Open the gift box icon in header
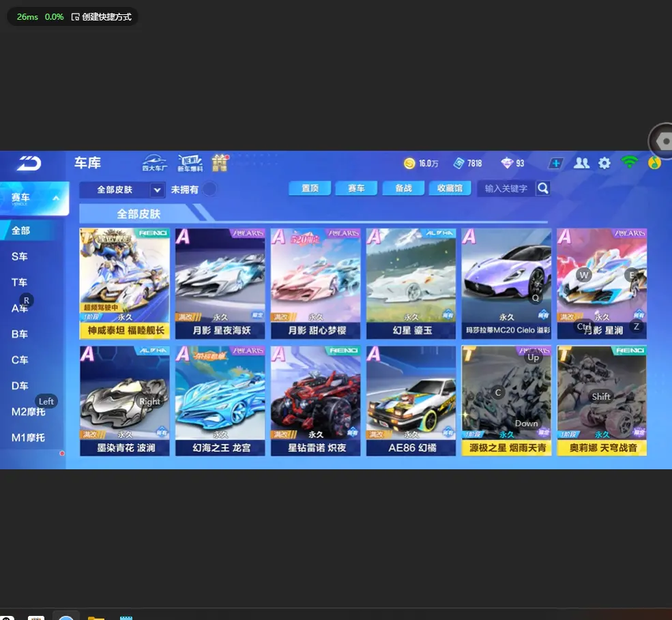This screenshot has width=672, height=620. pos(220,163)
